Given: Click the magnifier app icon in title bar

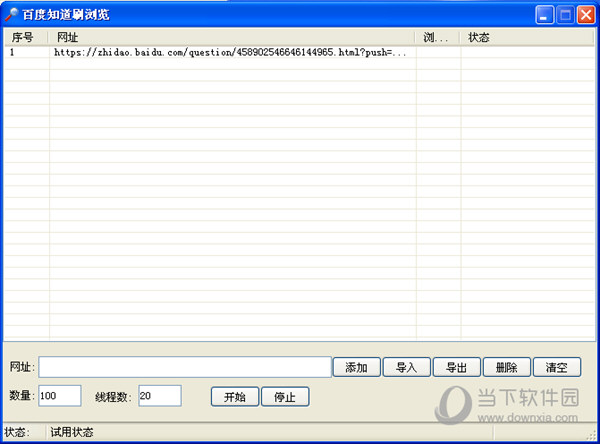Looking at the screenshot, I should point(11,15).
